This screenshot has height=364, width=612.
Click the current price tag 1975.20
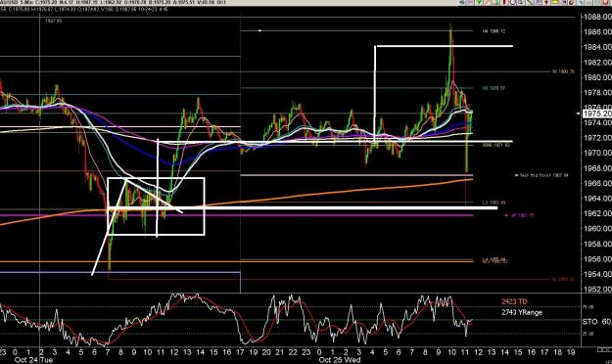pyautogui.click(x=597, y=114)
